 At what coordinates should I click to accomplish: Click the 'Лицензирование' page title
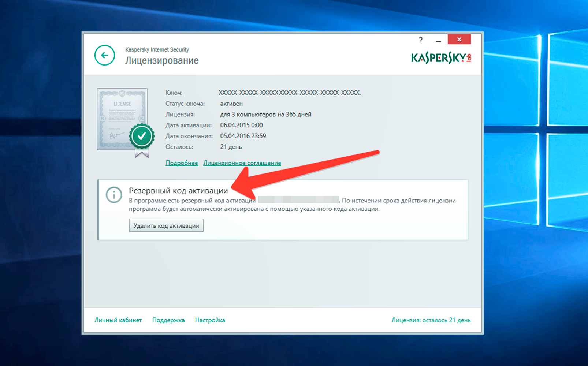point(162,60)
